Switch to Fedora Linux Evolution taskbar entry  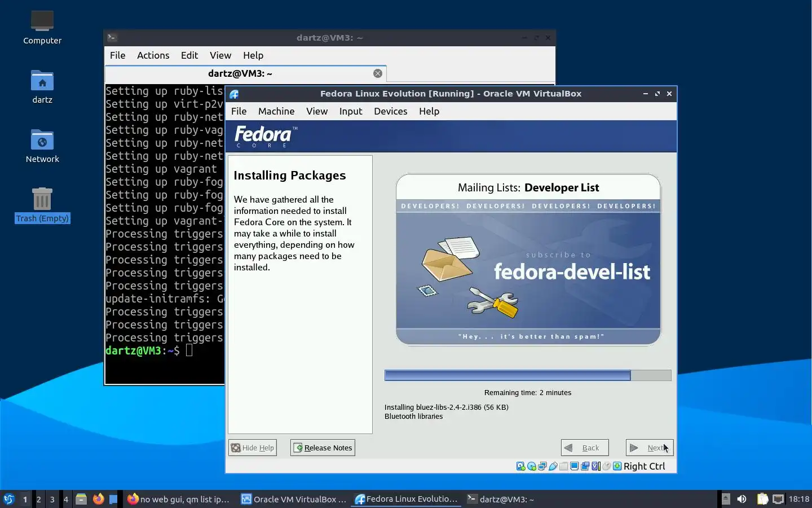click(x=407, y=499)
